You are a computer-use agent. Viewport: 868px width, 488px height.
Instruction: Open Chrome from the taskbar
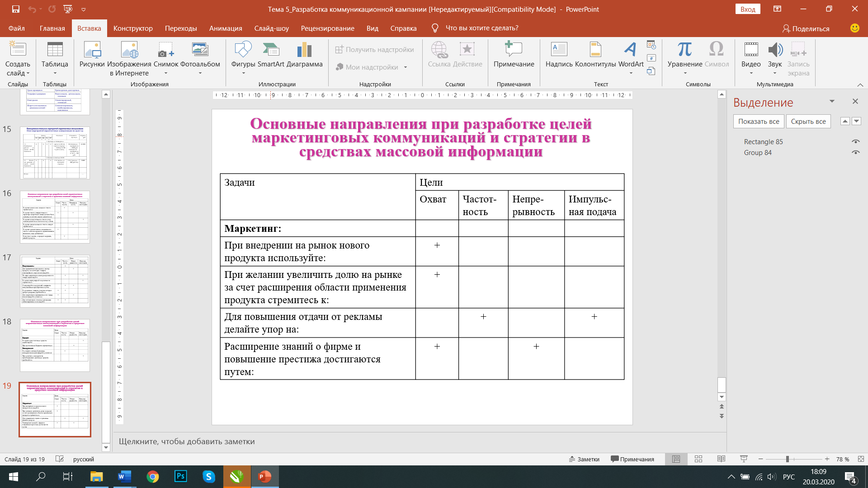[x=152, y=477]
